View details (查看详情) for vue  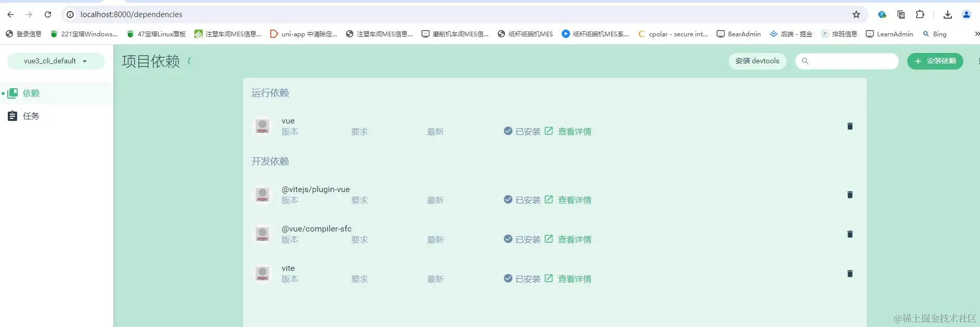point(575,131)
